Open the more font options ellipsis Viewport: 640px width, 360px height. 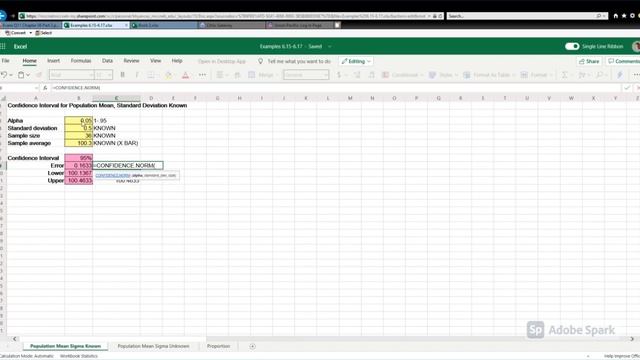(x=202, y=75)
